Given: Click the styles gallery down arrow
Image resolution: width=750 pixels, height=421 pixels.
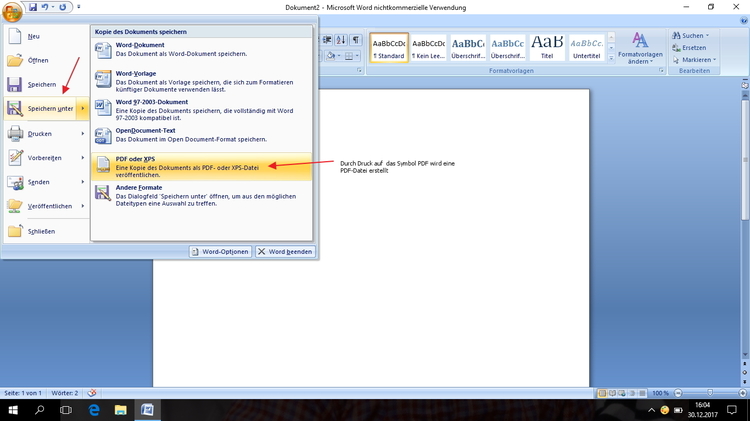Looking at the screenshot, I should pos(611,48).
